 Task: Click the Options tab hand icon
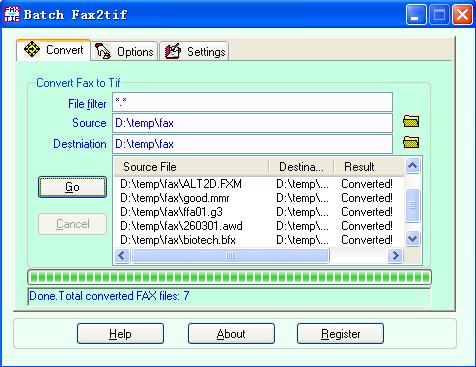[x=103, y=51]
